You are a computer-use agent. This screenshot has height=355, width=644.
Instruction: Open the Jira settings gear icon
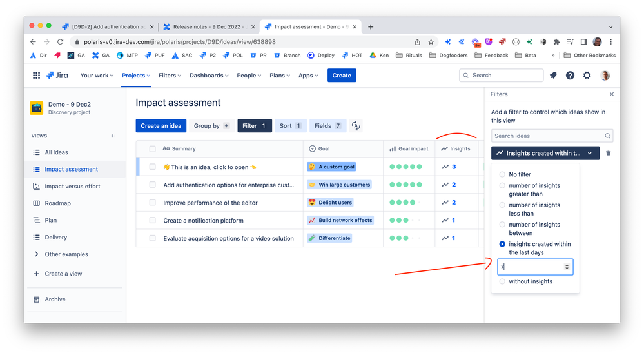(x=587, y=76)
